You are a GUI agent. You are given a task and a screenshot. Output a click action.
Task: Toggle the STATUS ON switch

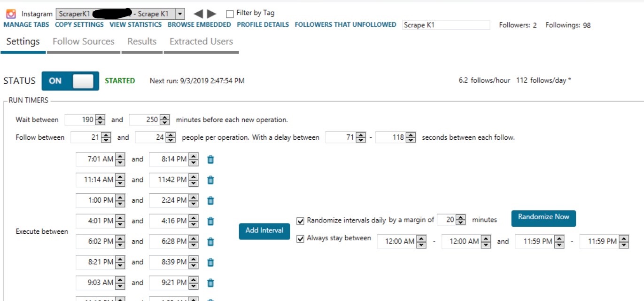(x=70, y=81)
